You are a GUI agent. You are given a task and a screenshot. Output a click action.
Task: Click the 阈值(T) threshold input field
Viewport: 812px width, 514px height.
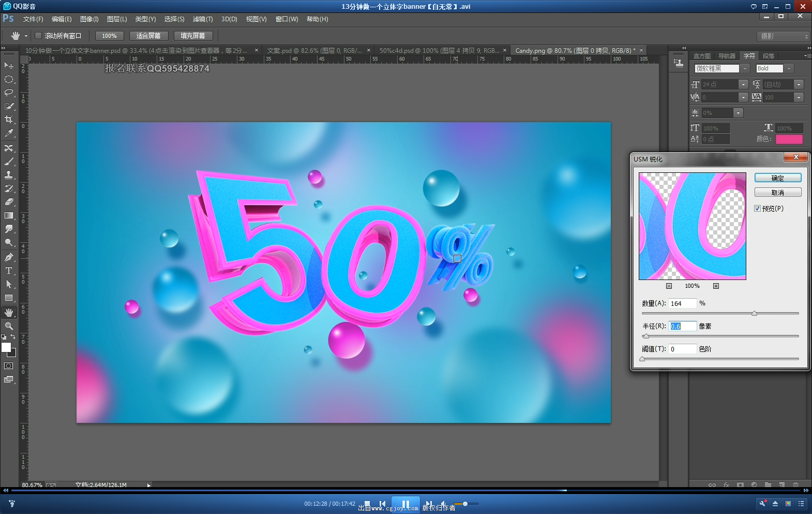click(683, 349)
